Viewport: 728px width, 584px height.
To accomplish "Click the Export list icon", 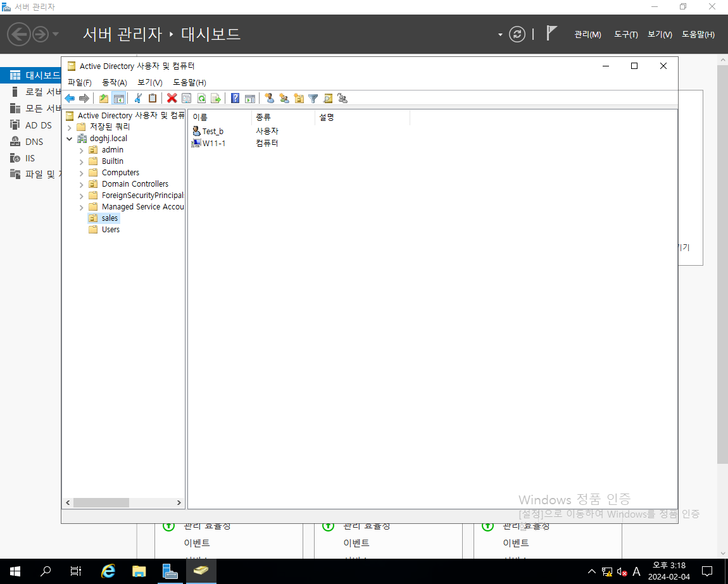I will point(216,99).
